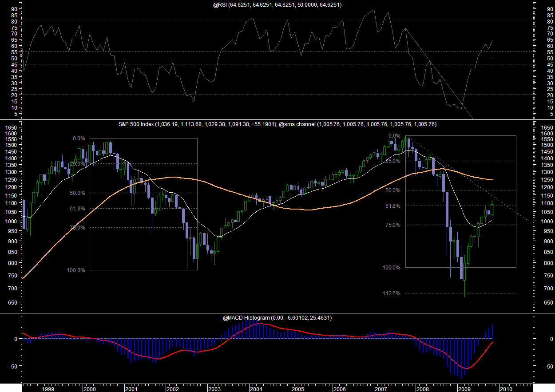Select the 2010 year marker

click(506, 389)
